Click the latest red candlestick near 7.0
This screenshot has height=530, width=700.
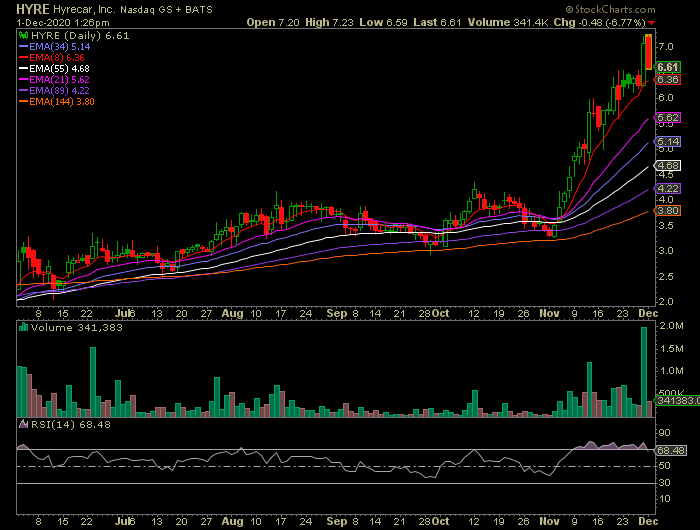pos(649,53)
